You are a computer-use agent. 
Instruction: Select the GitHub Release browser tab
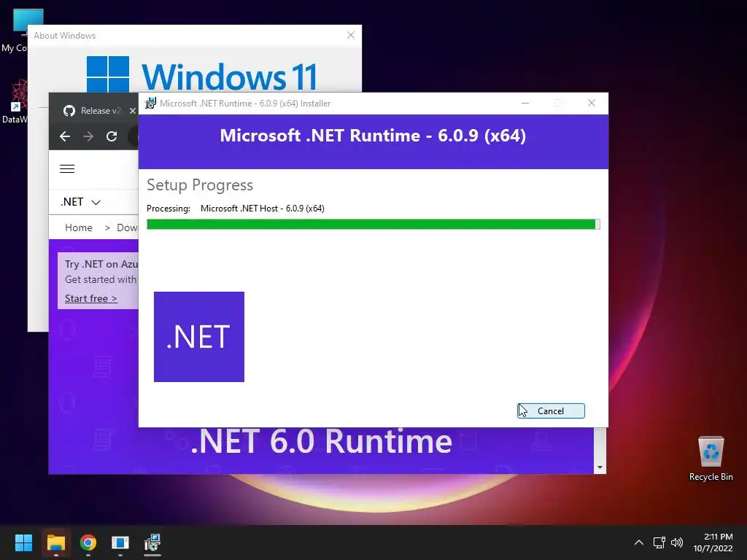[x=93, y=111]
